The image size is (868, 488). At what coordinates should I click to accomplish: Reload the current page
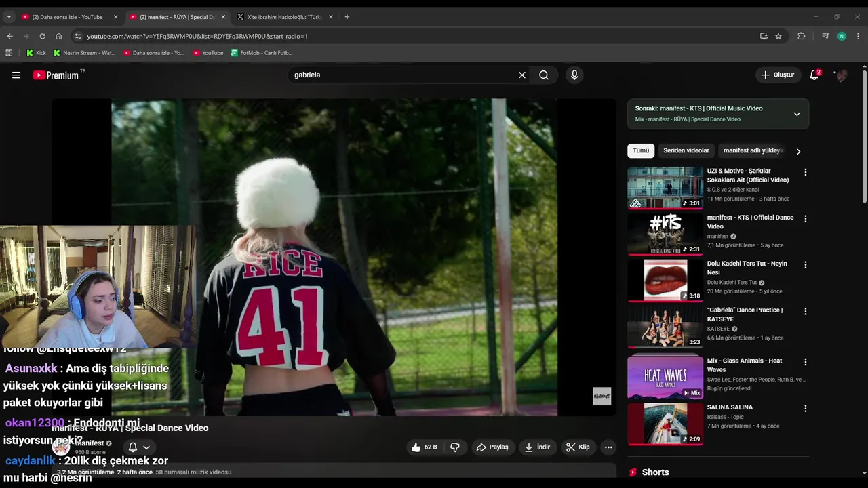(42, 36)
